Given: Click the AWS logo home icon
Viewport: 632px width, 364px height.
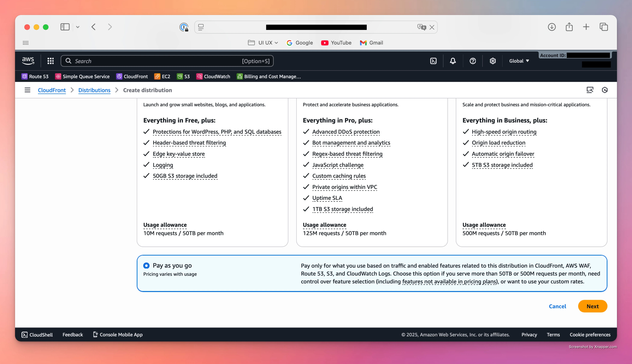Looking at the screenshot, I should point(28,61).
